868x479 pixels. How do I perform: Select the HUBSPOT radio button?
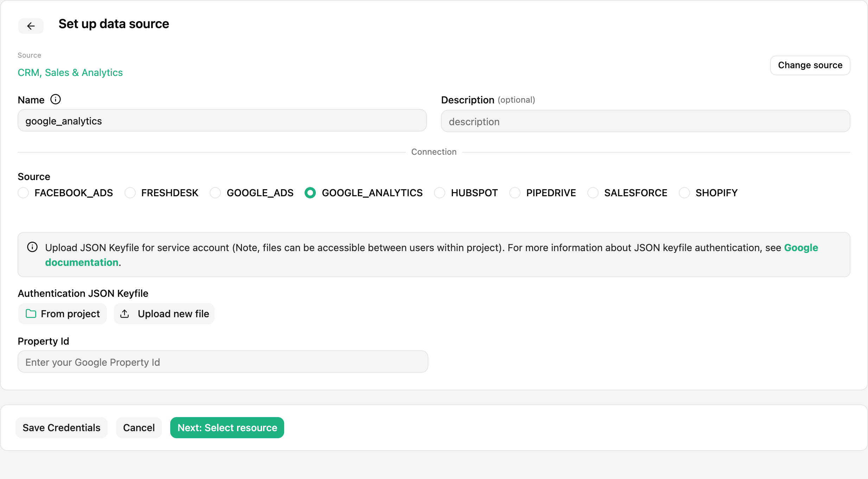[x=440, y=193]
